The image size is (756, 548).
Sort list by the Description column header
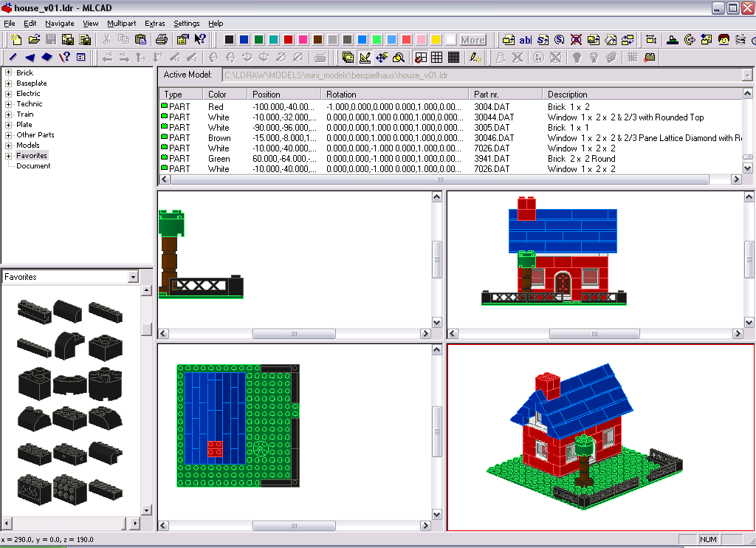click(x=642, y=94)
